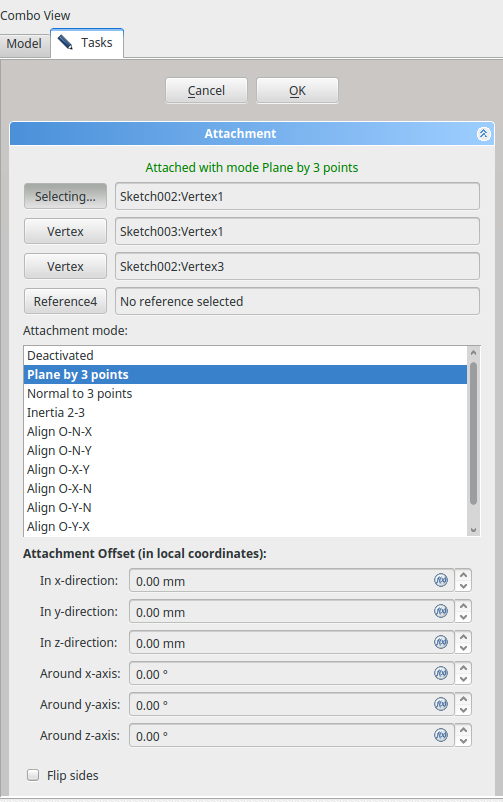This screenshot has width=503, height=802.
Task: Click the Selecting... reference button
Action: pyautogui.click(x=65, y=196)
